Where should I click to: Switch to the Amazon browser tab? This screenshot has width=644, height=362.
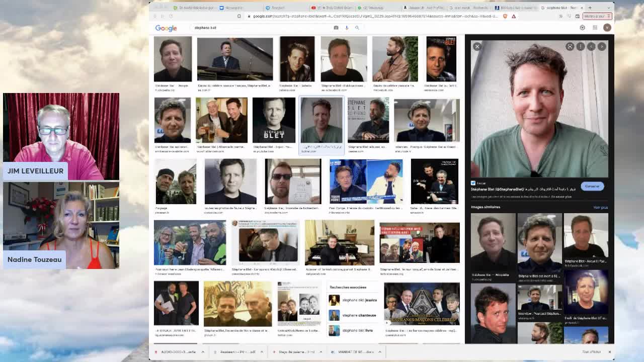(423, 8)
